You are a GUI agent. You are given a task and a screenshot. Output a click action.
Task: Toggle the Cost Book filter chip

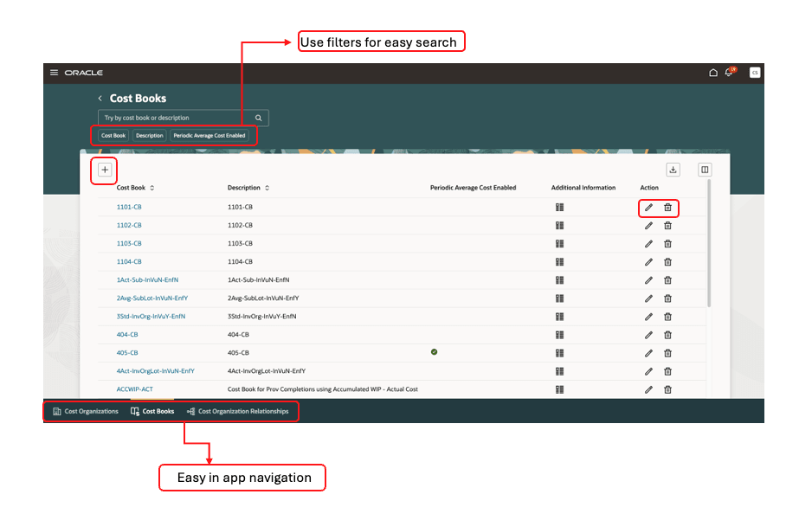tap(113, 135)
